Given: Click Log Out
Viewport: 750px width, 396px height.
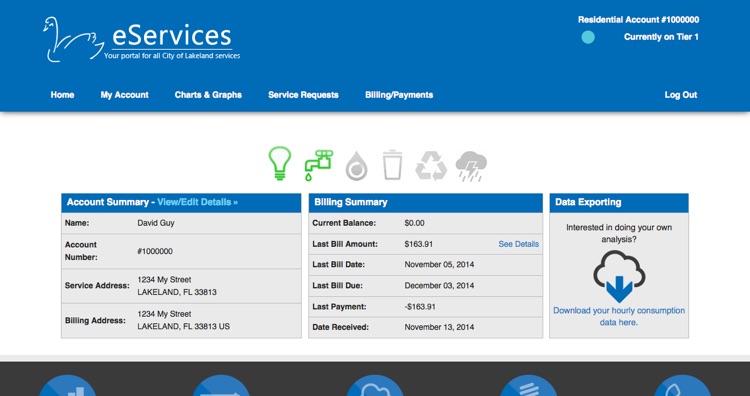Looking at the screenshot, I should click(x=681, y=95).
